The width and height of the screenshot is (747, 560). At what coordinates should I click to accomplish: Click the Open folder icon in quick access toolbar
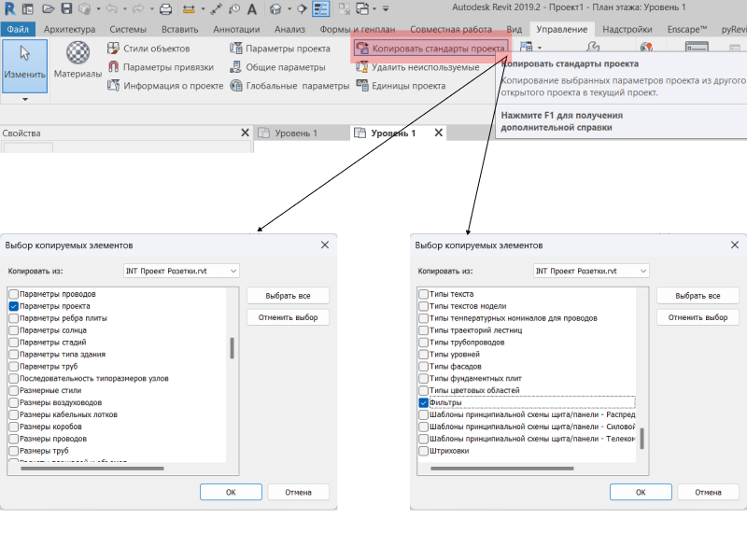(48, 8)
